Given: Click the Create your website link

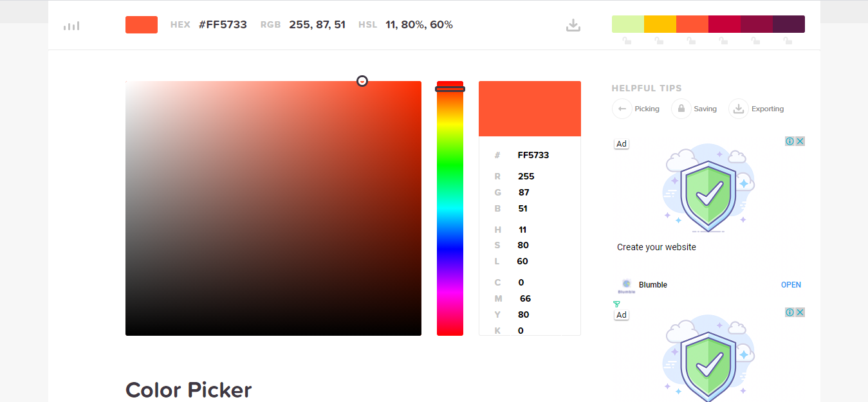Looking at the screenshot, I should (656, 246).
